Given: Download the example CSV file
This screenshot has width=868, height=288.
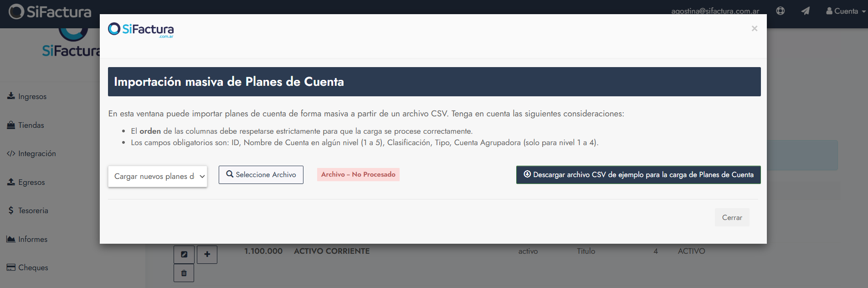Looking at the screenshot, I should pos(638,175).
